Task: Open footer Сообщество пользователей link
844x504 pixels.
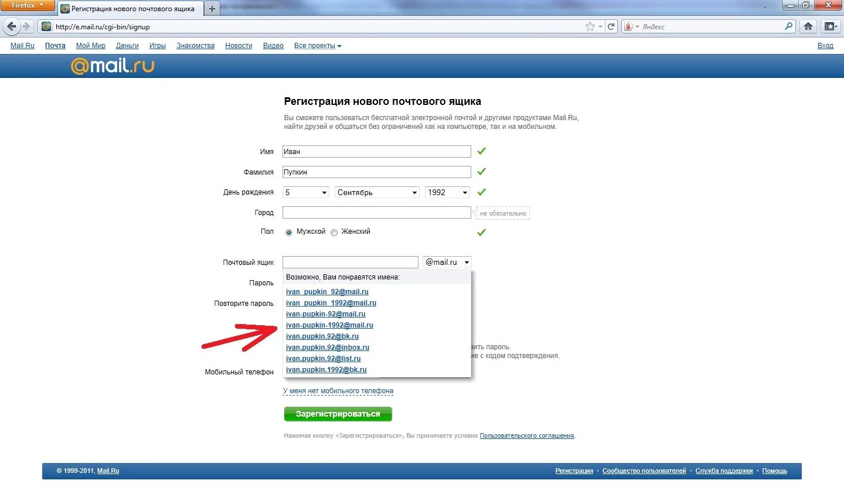Action: [x=644, y=471]
